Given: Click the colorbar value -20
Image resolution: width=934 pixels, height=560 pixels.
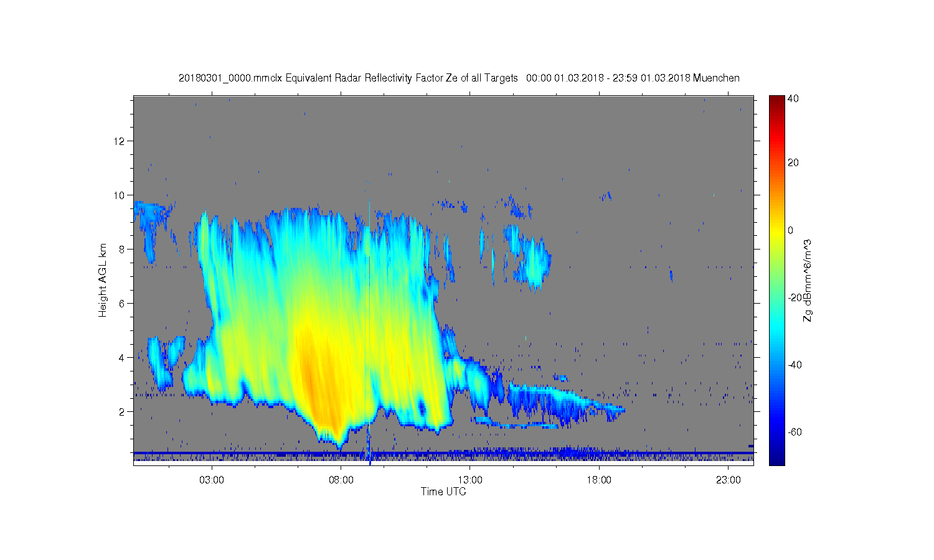Looking at the screenshot, I should point(795,297).
